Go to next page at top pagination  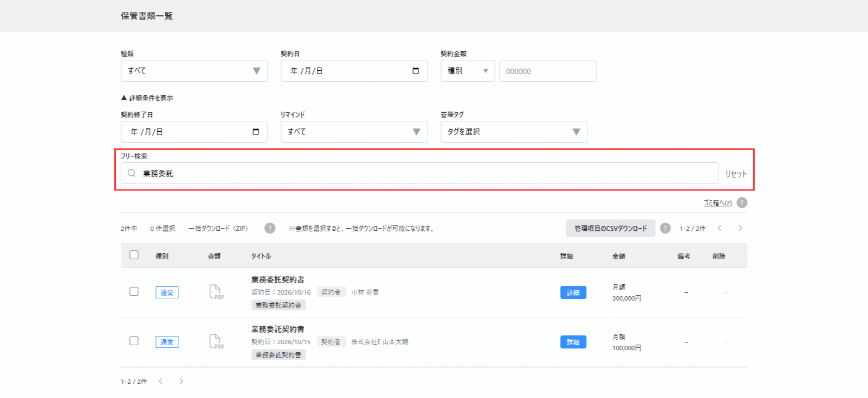click(740, 228)
